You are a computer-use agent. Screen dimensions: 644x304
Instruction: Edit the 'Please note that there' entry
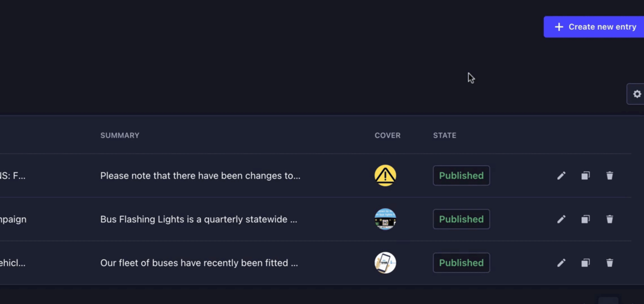click(x=561, y=176)
